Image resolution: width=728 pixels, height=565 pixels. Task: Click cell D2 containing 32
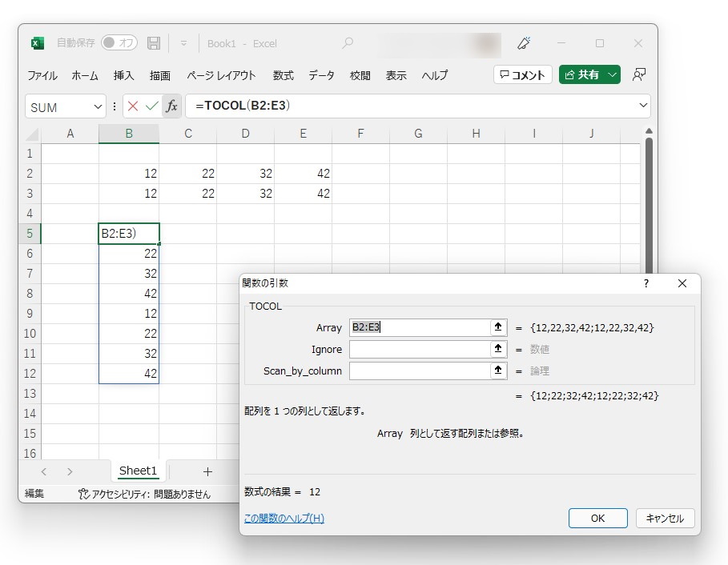(246, 174)
